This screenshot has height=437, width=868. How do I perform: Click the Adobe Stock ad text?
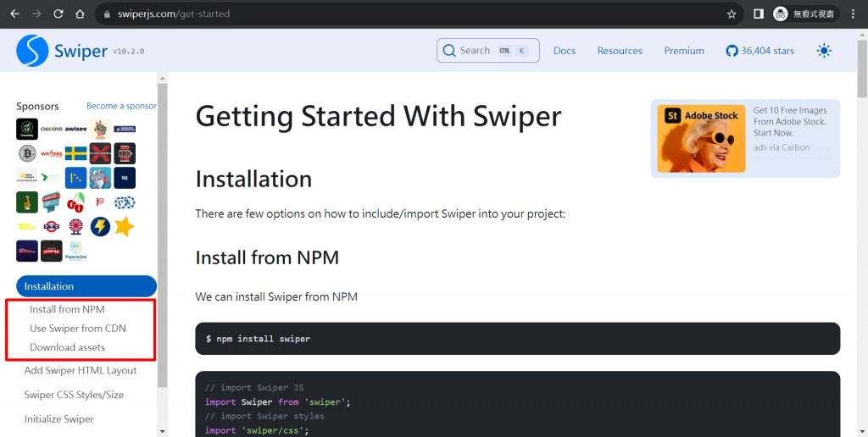(x=790, y=122)
